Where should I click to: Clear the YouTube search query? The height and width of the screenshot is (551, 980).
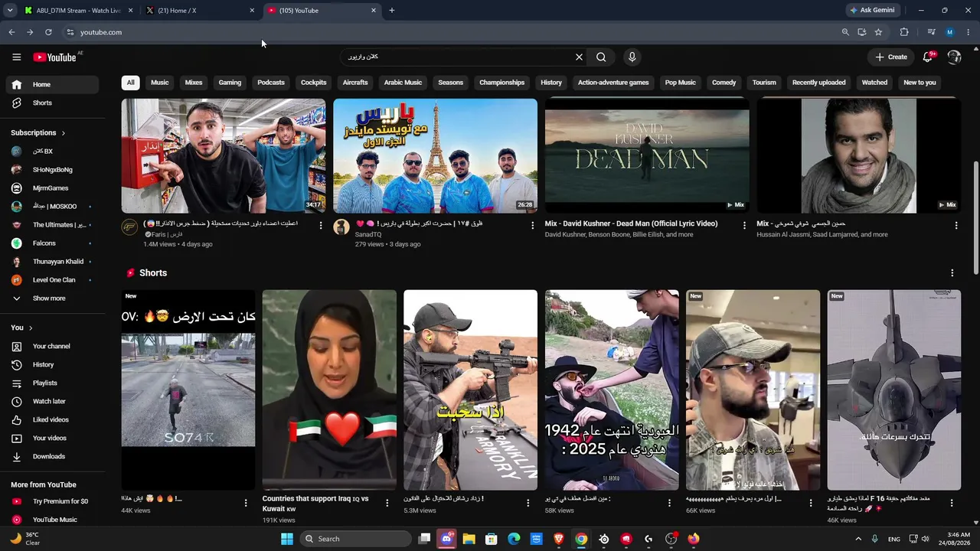coord(579,57)
